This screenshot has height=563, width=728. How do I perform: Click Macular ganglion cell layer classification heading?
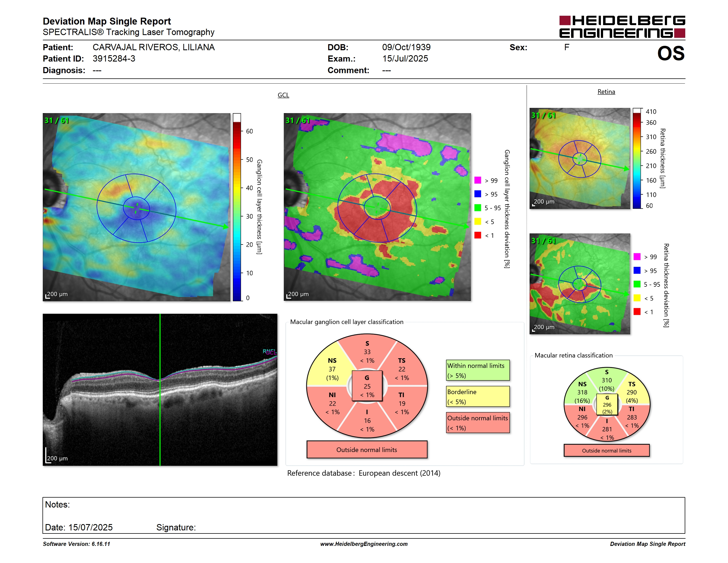pyautogui.click(x=347, y=322)
